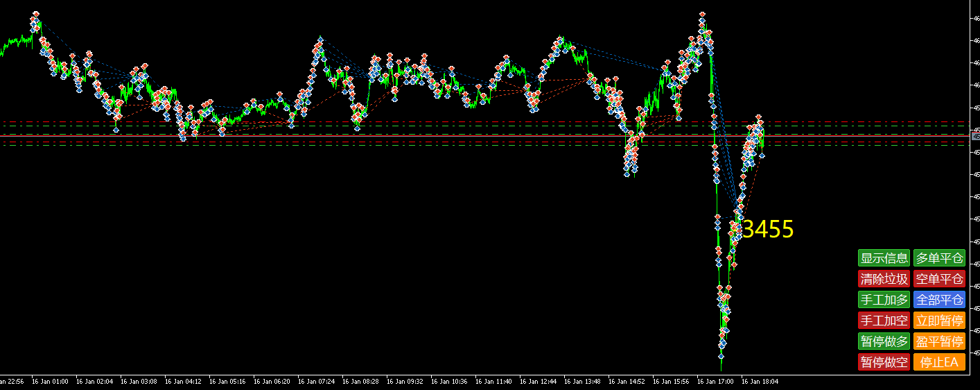The height and width of the screenshot is (390, 980).
Task: Click the 16 Jan 05:16 time label
Action: [x=228, y=381]
